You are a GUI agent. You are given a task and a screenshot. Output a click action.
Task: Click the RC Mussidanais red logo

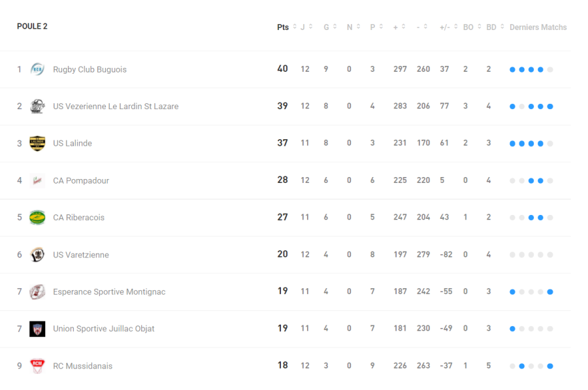tap(37, 366)
